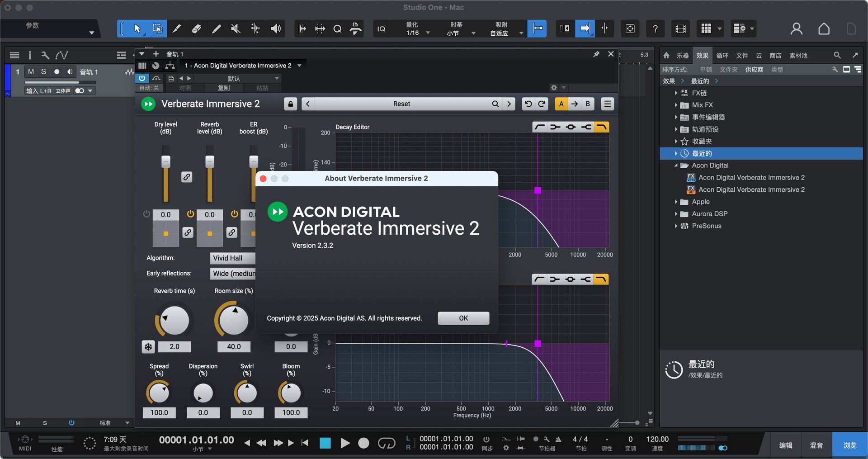Viewport: 868px width, 459px height.
Task: Copy A to B arrow
Action: click(x=574, y=104)
